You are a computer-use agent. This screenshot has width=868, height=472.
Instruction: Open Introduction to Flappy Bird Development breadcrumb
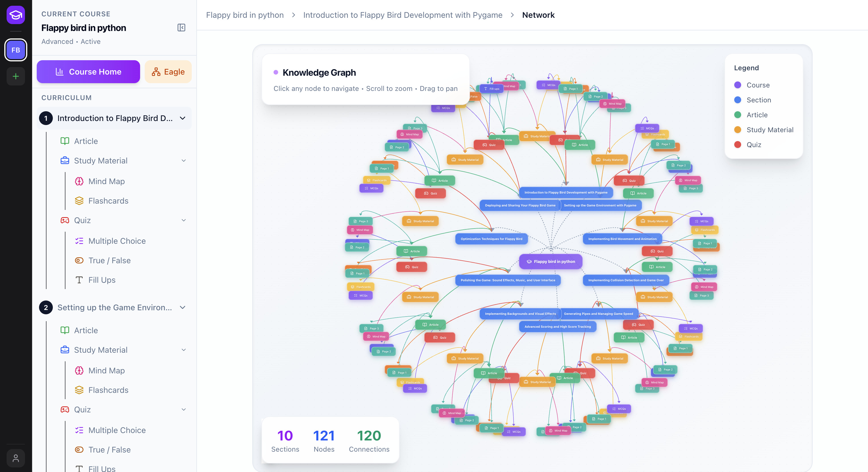(402, 15)
